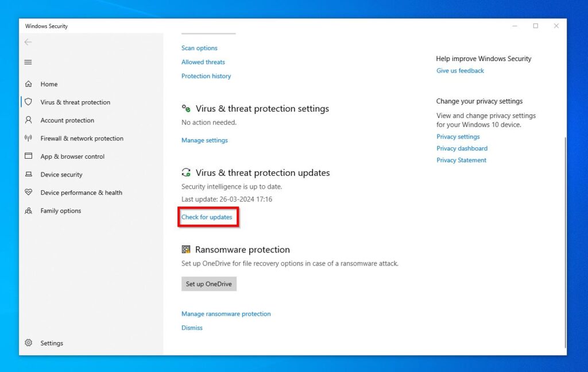Open Settings via the gear icon

[29, 343]
